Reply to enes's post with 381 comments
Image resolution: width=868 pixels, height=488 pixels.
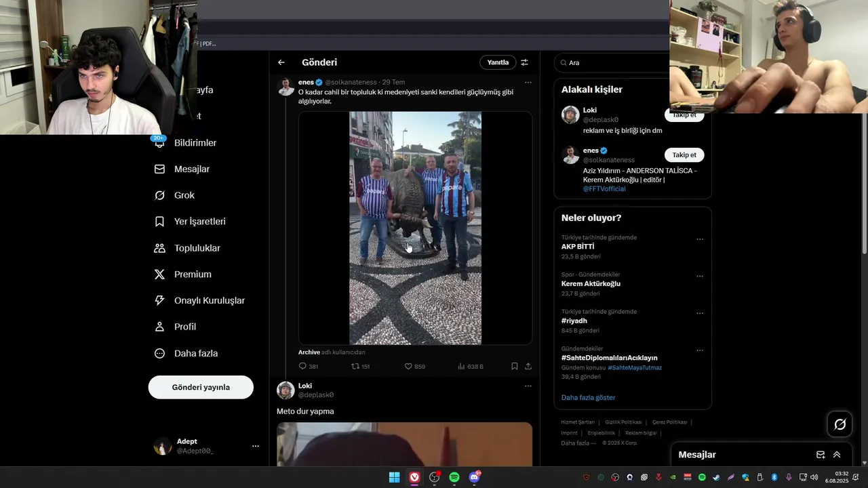309,366
